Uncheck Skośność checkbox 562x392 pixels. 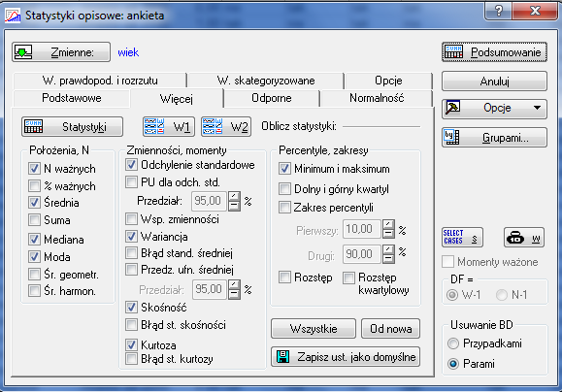pyautogui.click(x=132, y=307)
